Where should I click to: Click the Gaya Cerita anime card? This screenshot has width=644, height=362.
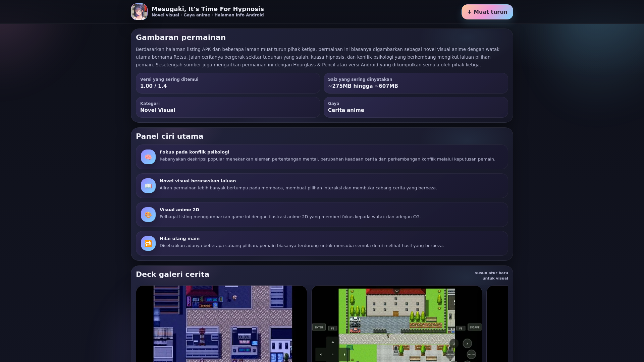pyautogui.click(x=416, y=107)
